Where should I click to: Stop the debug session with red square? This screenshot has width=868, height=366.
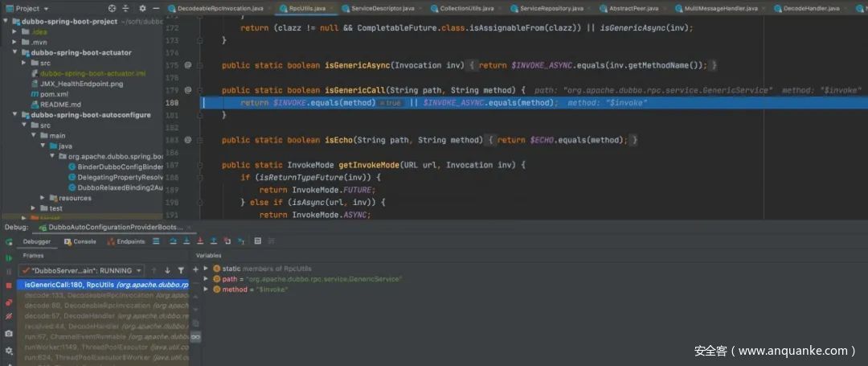[x=9, y=285]
